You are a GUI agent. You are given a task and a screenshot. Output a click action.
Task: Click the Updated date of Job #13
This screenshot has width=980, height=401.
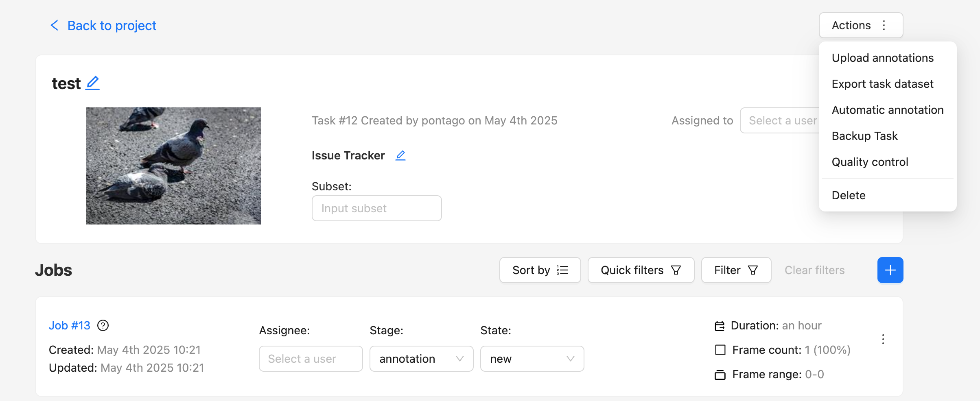pyautogui.click(x=152, y=368)
